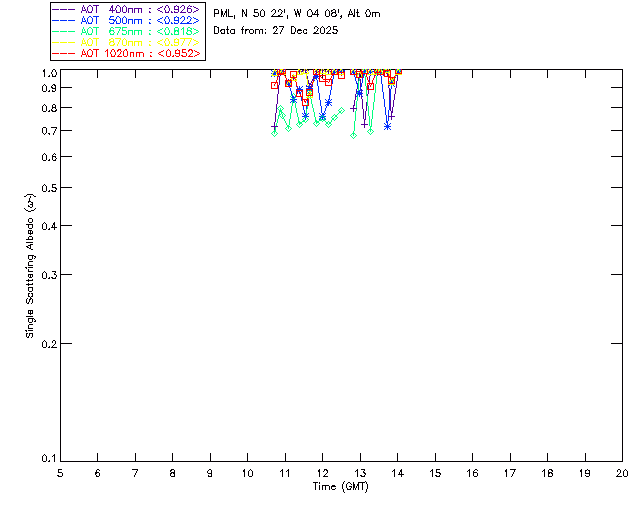Click the y-axis tick label '0.8'

(49, 108)
